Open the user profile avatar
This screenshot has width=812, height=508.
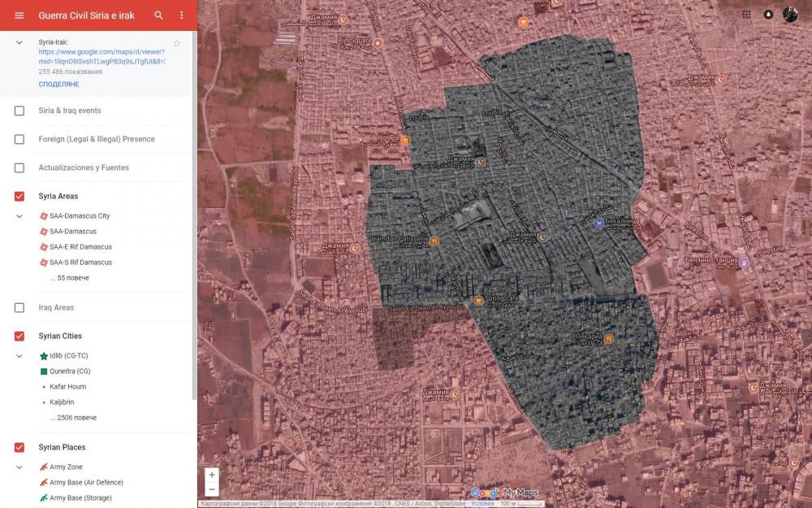pyautogui.click(x=790, y=15)
